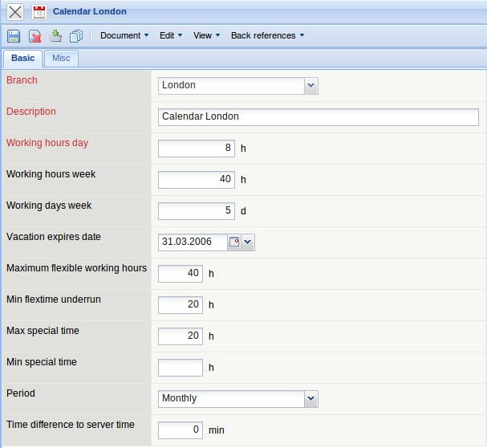Click the Copy document icon

(x=76, y=35)
